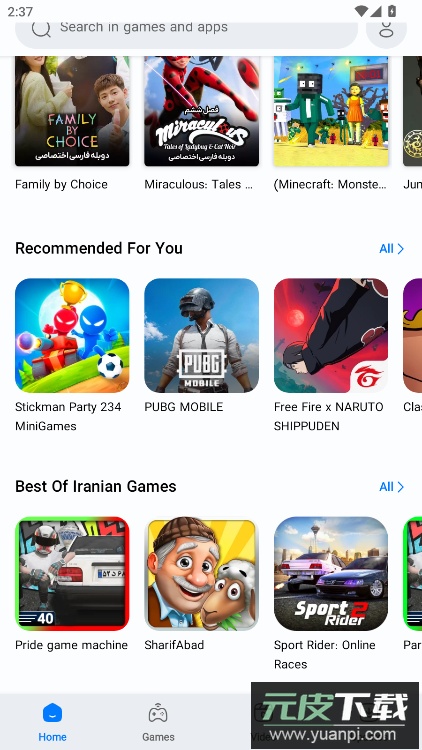Focus the Search in games and apps field

pyautogui.click(x=187, y=30)
